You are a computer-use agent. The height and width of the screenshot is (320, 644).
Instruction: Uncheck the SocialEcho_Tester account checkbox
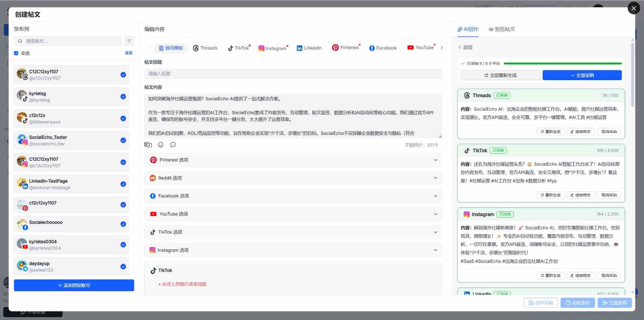tap(123, 140)
